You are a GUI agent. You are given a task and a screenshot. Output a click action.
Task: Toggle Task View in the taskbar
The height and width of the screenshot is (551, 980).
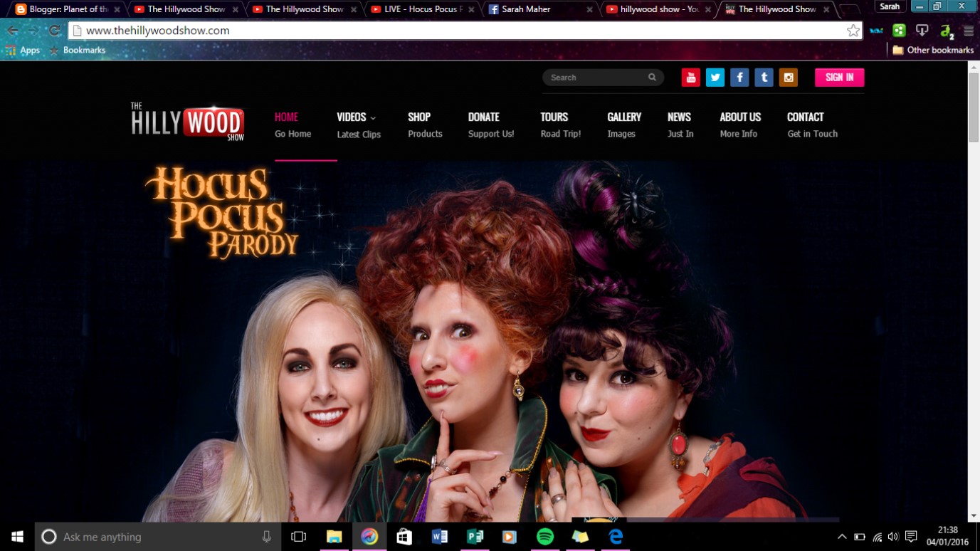pyautogui.click(x=298, y=536)
